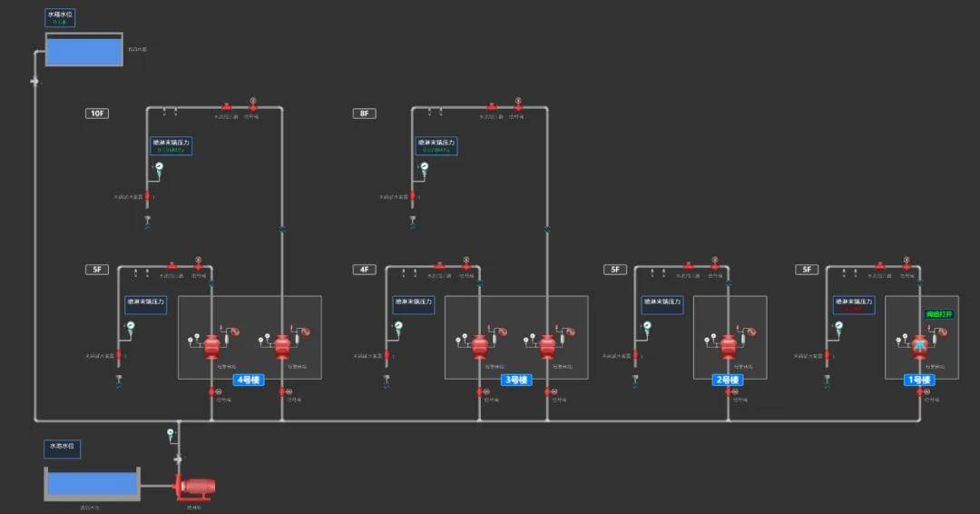This screenshot has height=514, width=980.
Task: Click the signal valve below 1号楼
Action: coord(920,392)
